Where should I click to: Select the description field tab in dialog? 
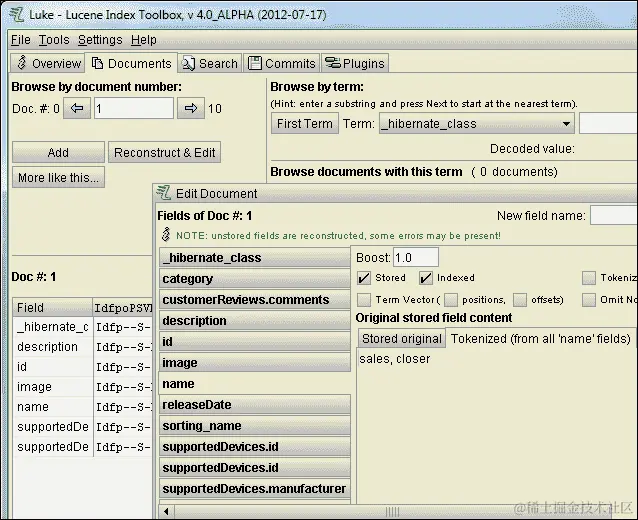point(255,321)
